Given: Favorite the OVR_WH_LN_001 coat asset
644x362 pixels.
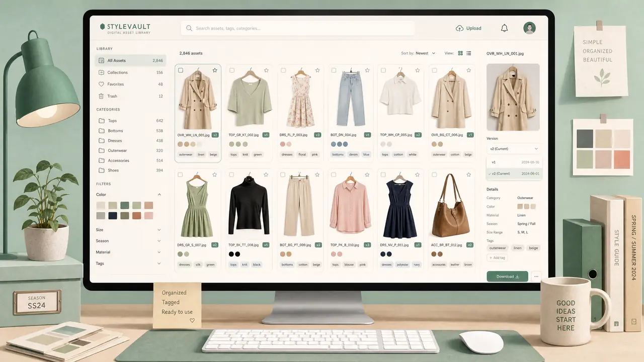Looking at the screenshot, I should (215, 70).
